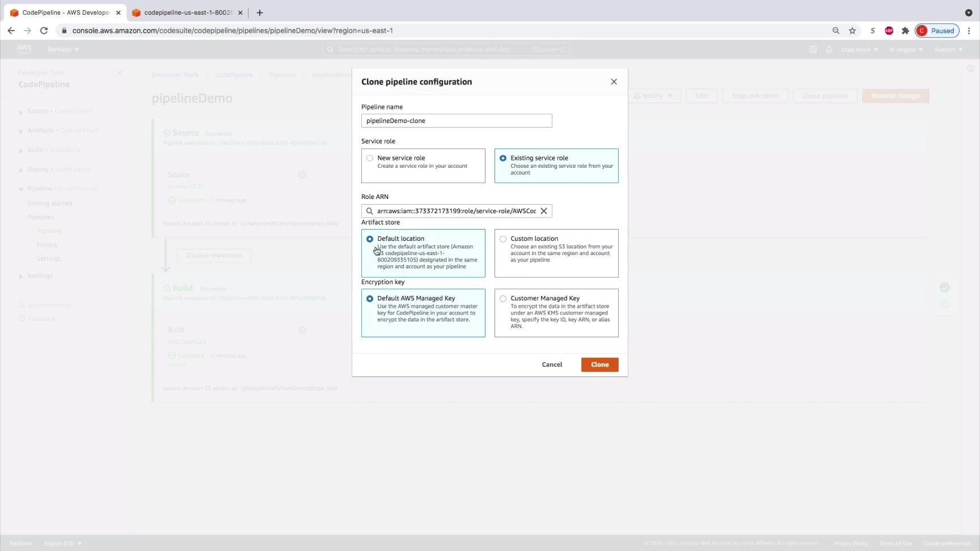Focus the AWS services search box
The image size is (980, 551).
pos(446,49)
